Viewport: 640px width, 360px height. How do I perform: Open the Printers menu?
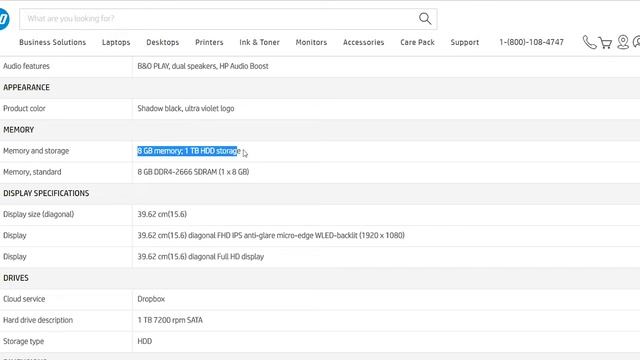[209, 42]
